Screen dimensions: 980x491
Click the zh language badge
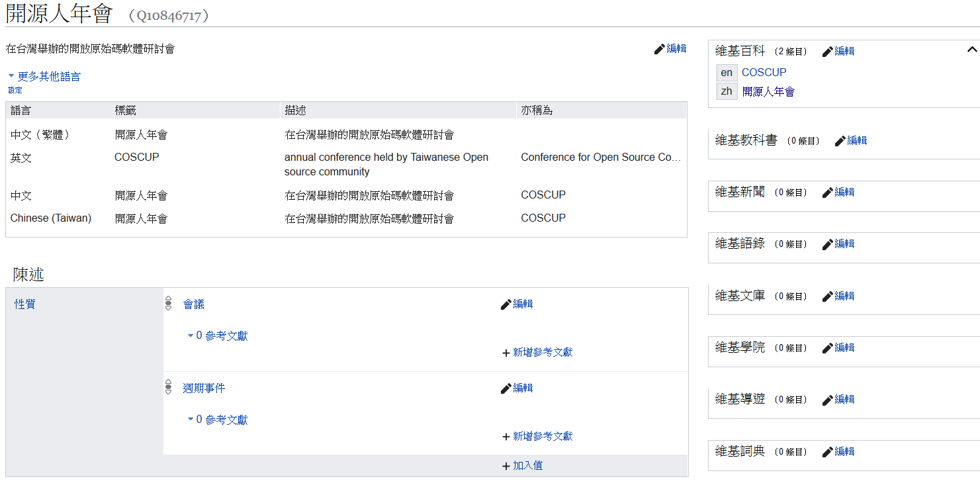(727, 91)
